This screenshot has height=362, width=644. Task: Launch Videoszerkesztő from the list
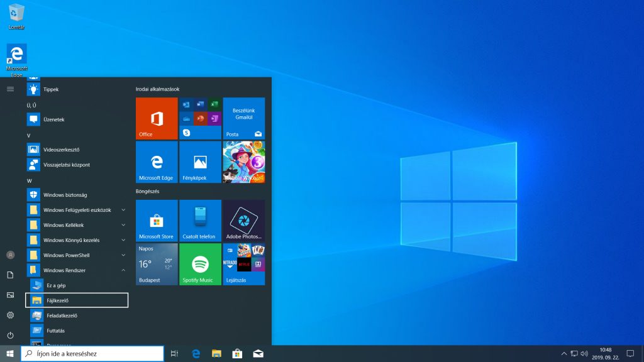coord(77,150)
